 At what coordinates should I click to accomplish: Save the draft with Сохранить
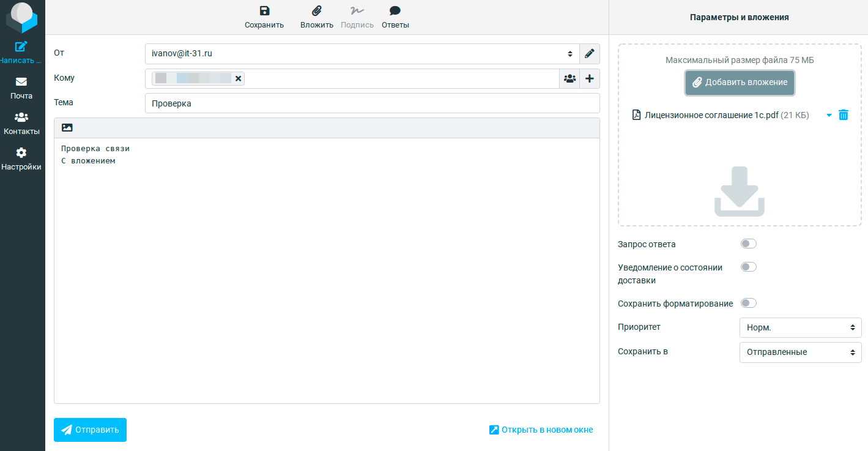264,17
